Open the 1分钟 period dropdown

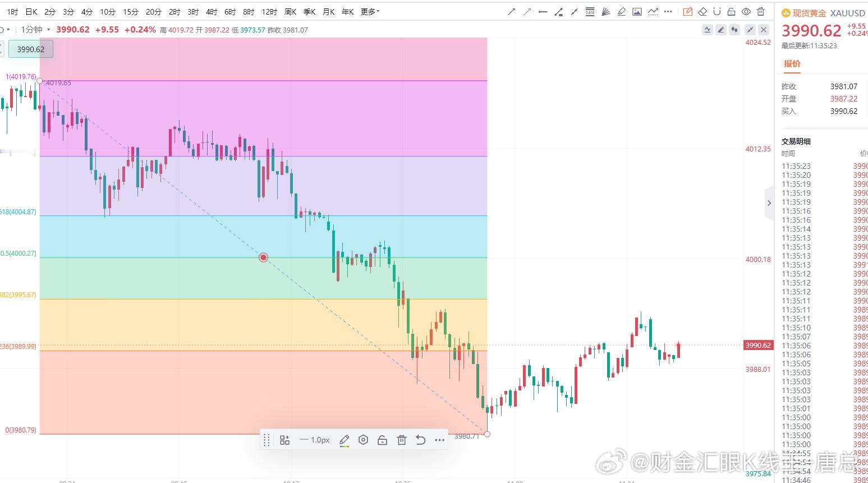tap(36, 30)
